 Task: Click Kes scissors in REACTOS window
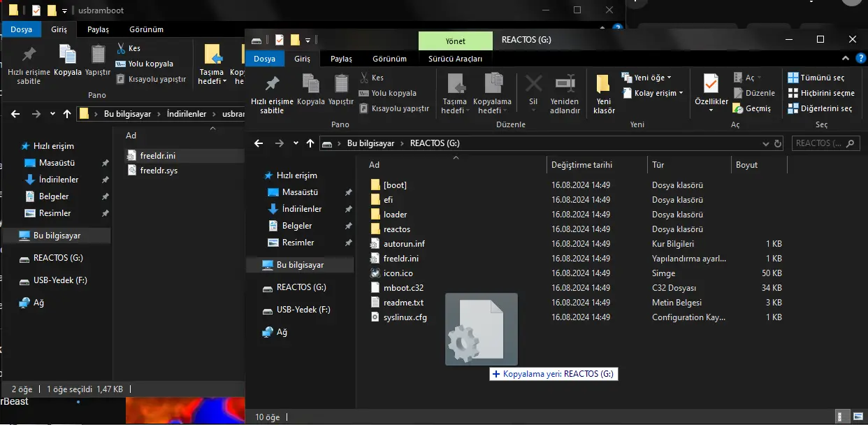click(x=364, y=78)
